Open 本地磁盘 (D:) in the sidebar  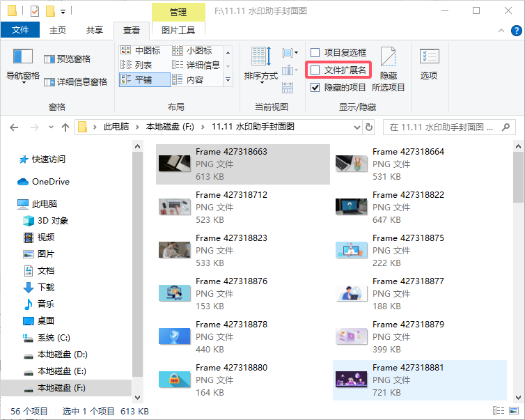tap(56, 355)
